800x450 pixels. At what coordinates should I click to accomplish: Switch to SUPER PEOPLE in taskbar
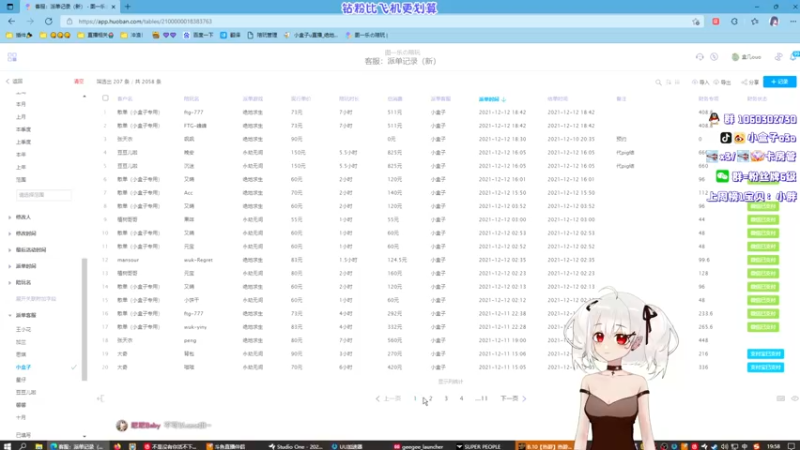click(x=479, y=446)
